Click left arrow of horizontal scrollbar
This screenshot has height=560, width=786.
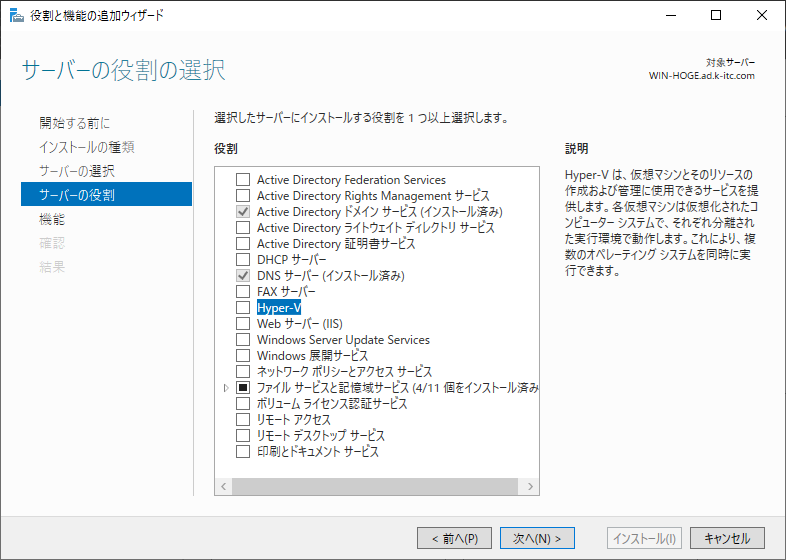pyautogui.click(x=224, y=486)
